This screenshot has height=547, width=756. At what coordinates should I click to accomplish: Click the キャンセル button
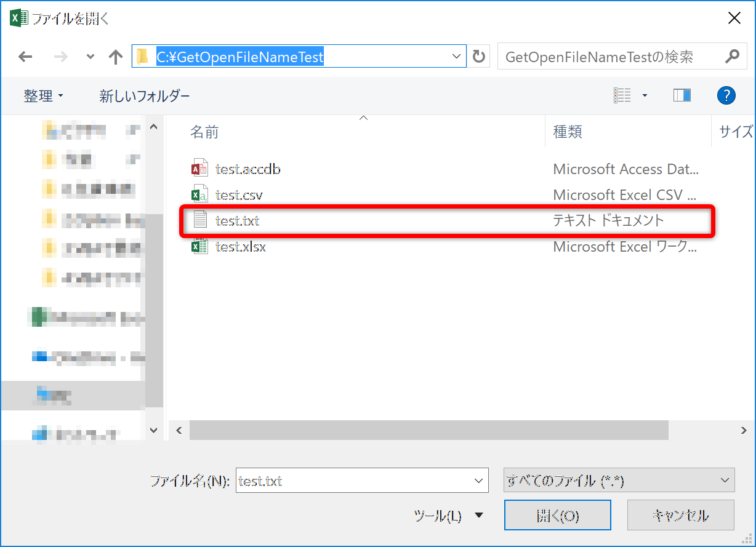(x=680, y=515)
